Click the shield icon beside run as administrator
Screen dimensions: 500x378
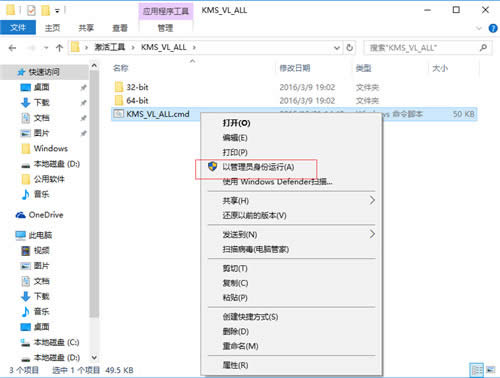212,167
